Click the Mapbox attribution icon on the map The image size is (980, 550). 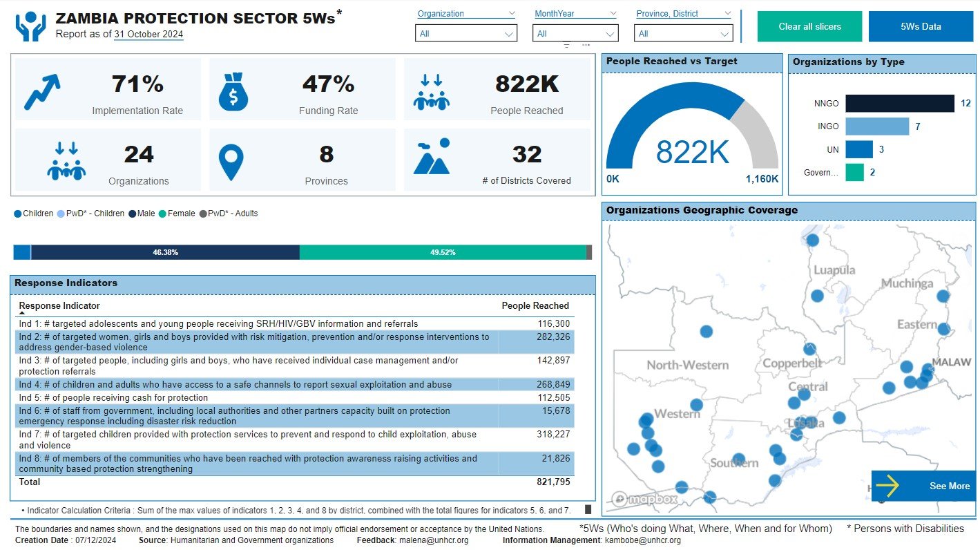(621, 497)
